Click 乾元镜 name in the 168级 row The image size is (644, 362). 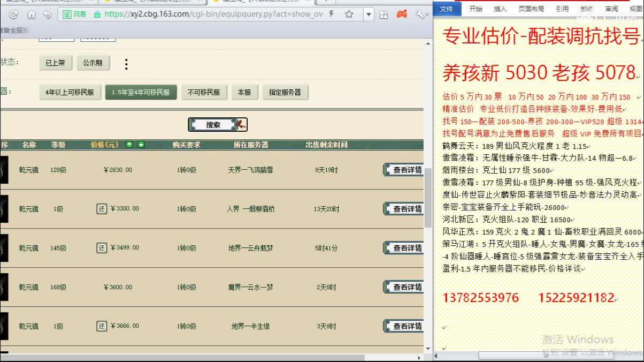(x=28, y=287)
